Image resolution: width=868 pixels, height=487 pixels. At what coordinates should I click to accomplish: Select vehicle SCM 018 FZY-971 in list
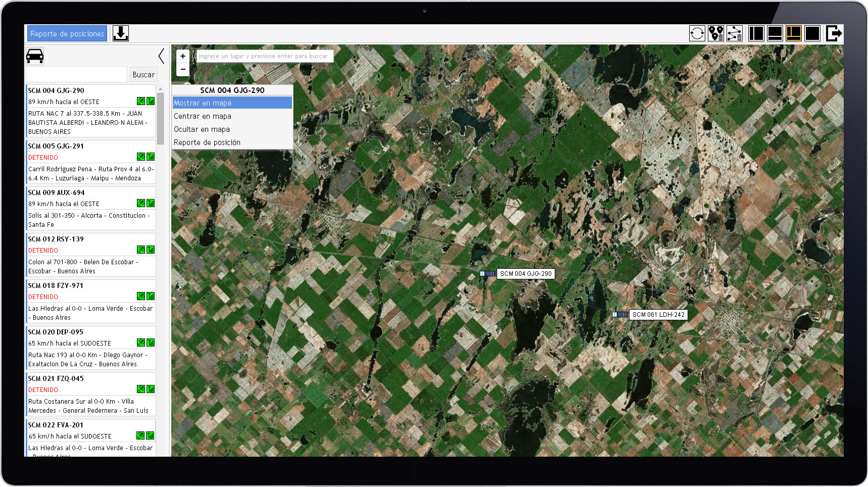pos(56,285)
